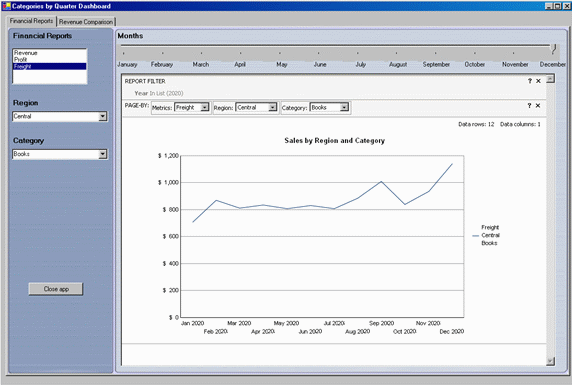Screen dimensions: 572x385
Task: Click the Freight Central Books legend entry
Action: 486,235
